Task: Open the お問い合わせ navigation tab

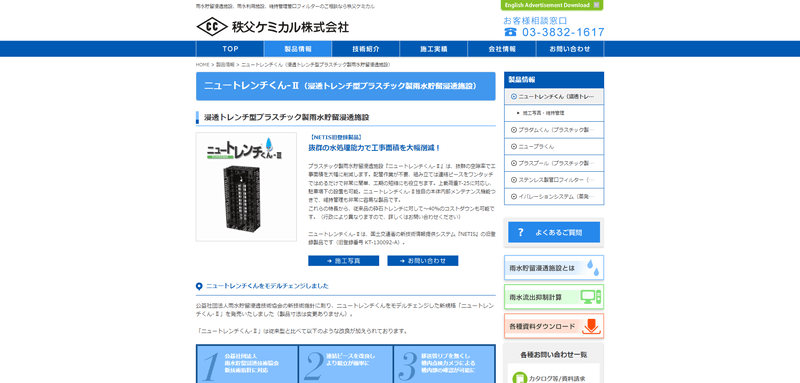Action: coord(570,49)
